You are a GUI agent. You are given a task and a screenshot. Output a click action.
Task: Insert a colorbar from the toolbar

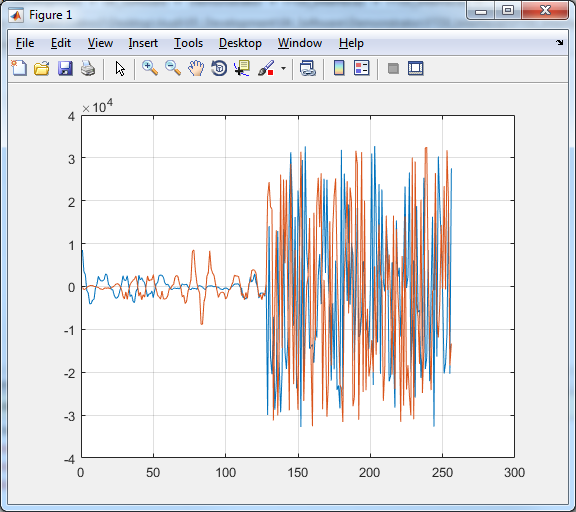339,68
